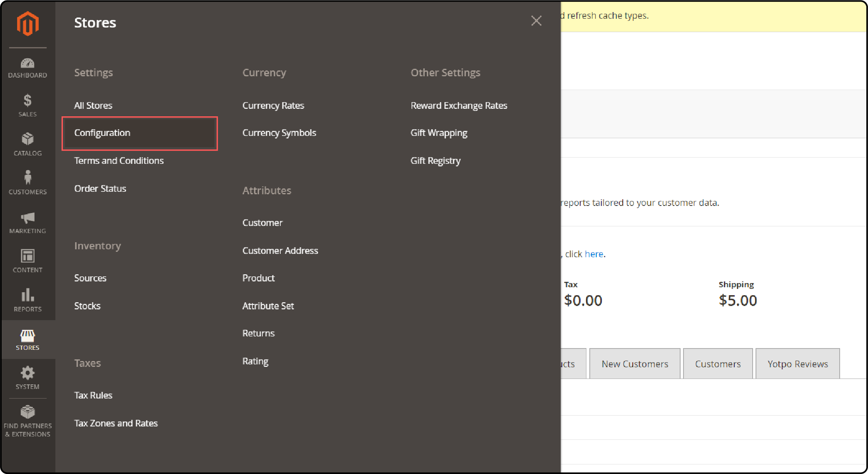Click Order Status under Settings
The height and width of the screenshot is (474, 868).
pyautogui.click(x=100, y=188)
